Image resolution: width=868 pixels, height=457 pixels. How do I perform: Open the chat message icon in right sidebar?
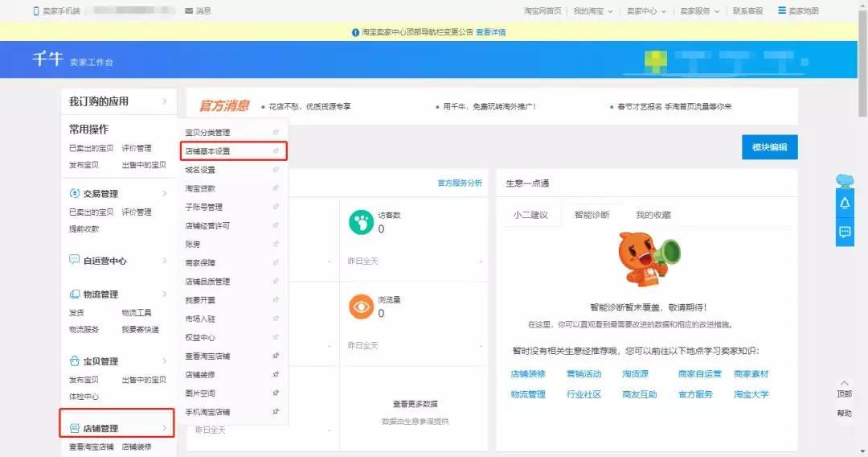(x=845, y=232)
